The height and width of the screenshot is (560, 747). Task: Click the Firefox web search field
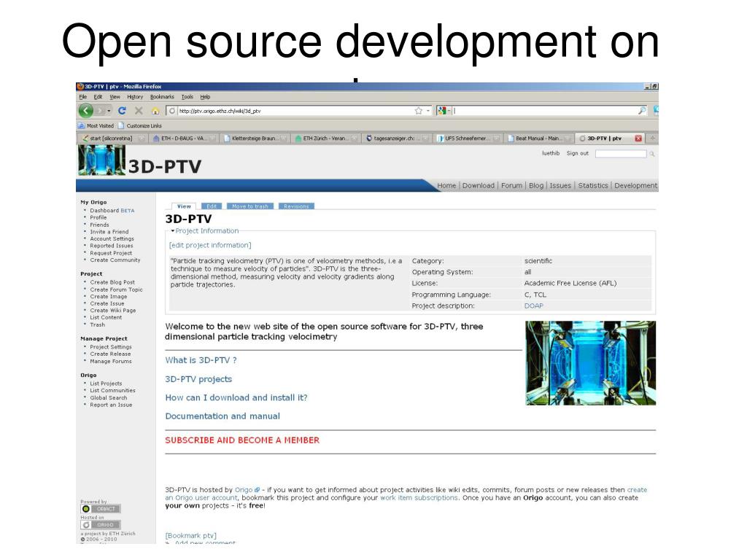point(544,111)
